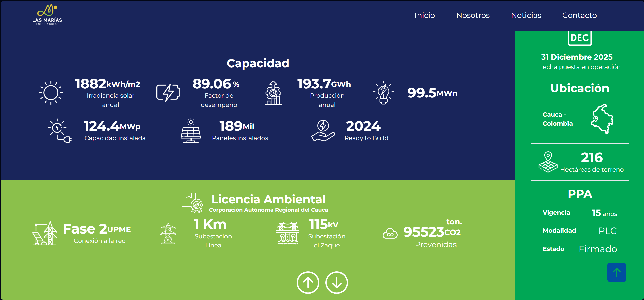
Task: Click the land hectares location icon
Action: (x=548, y=162)
